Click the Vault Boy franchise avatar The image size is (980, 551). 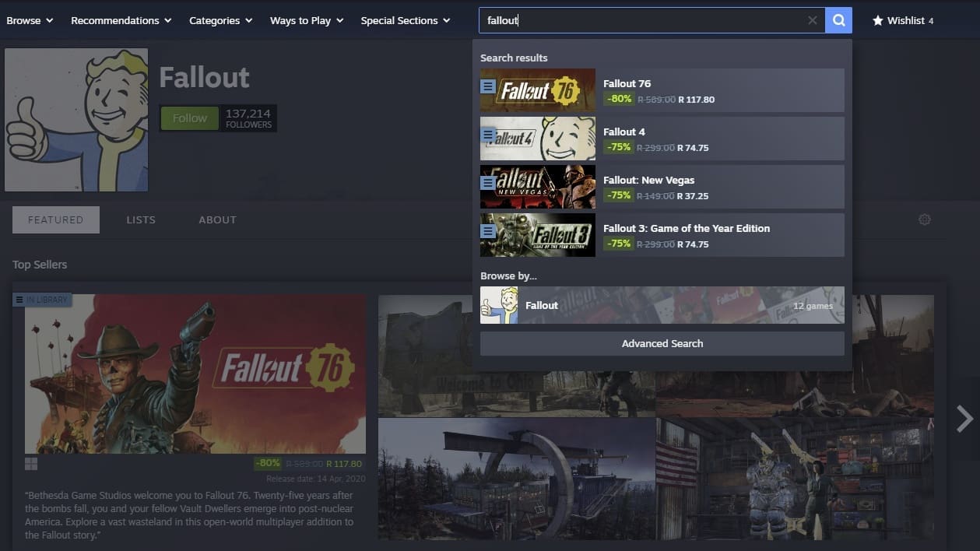click(76, 120)
